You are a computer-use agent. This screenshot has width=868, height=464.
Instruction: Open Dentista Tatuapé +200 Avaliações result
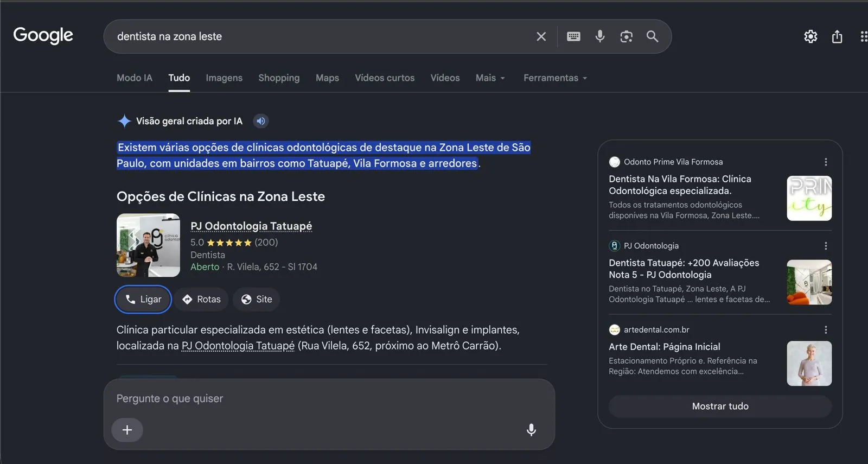[684, 269]
